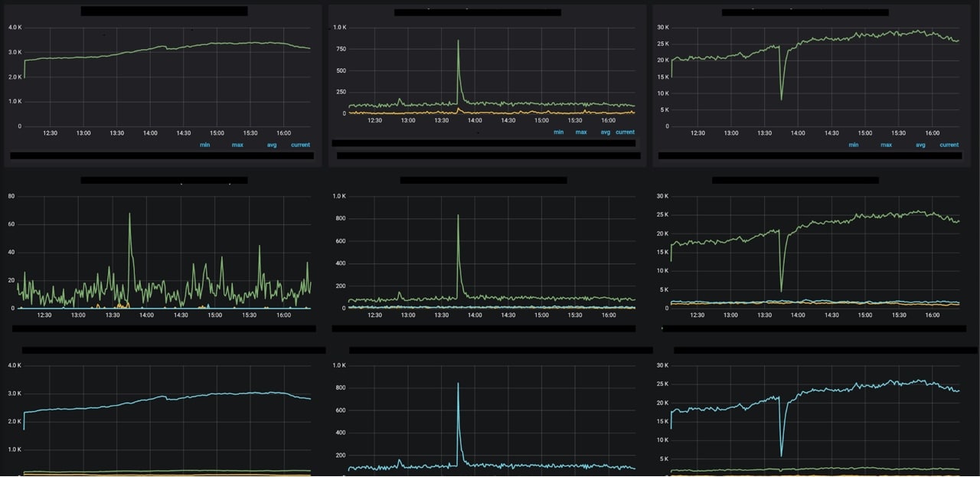The image size is (980, 477).
Task: Sort top-left panel legend by current
Action: [300, 144]
